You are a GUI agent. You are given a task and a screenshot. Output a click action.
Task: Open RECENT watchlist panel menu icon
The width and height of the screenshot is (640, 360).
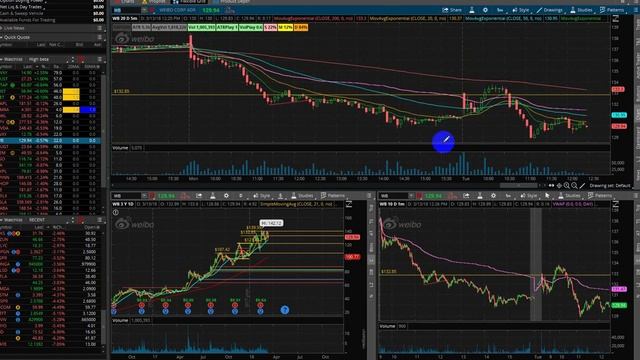click(x=100, y=220)
